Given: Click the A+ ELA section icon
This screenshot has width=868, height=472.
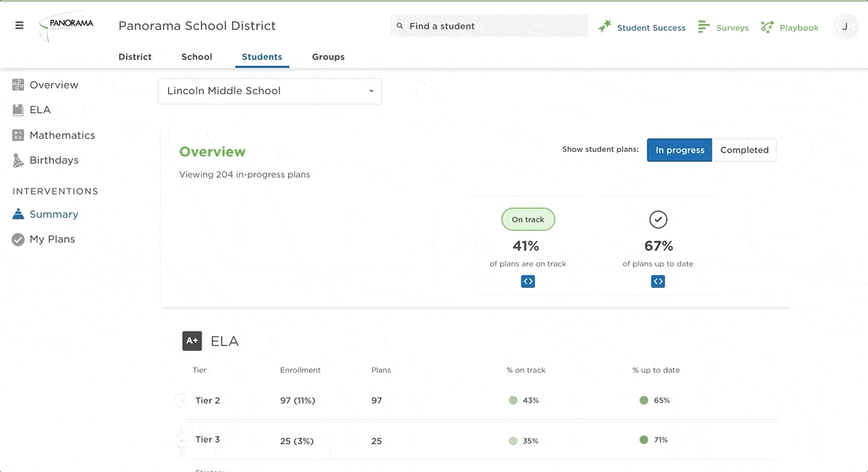Looking at the screenshot, I should pos(192,341).
